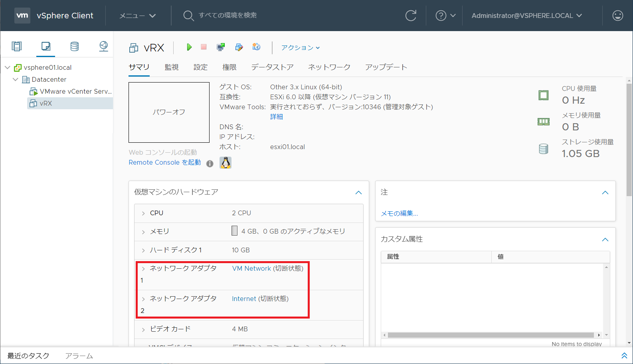Select Datacenter in inventory tree
The width and height of the screenshot is (633, 364).
tap(49, 79)
